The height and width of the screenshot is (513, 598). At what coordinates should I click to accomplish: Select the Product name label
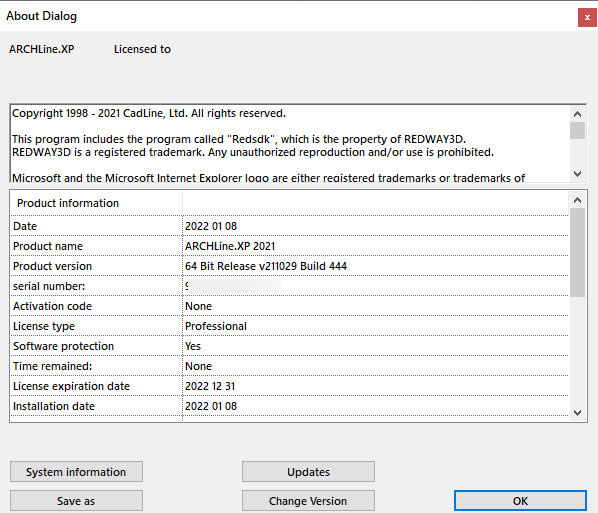(x=48, y=246)
